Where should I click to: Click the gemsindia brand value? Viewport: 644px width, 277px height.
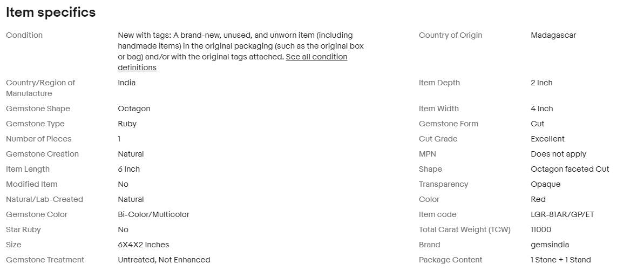tap(550, 245)
